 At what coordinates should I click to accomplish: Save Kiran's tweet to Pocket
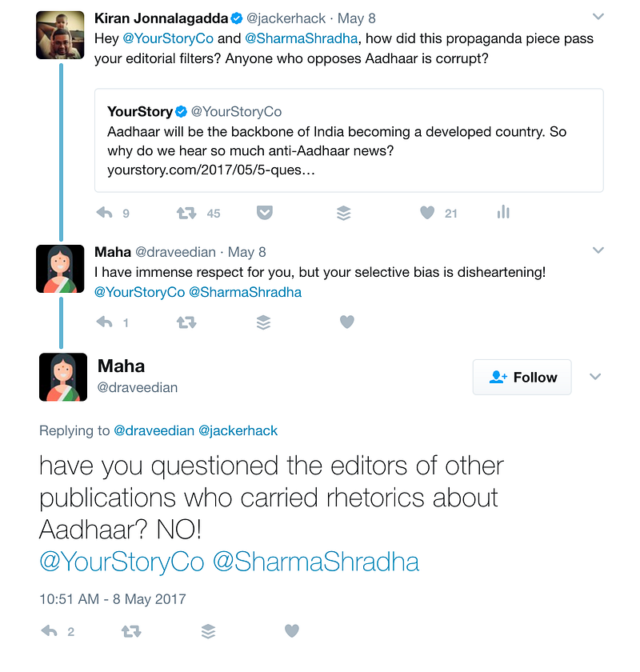(265, 213)
